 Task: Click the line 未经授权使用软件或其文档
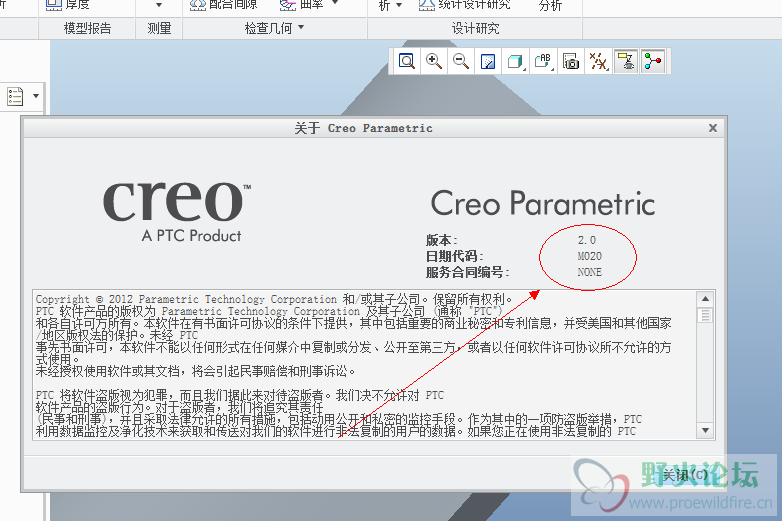196,371
